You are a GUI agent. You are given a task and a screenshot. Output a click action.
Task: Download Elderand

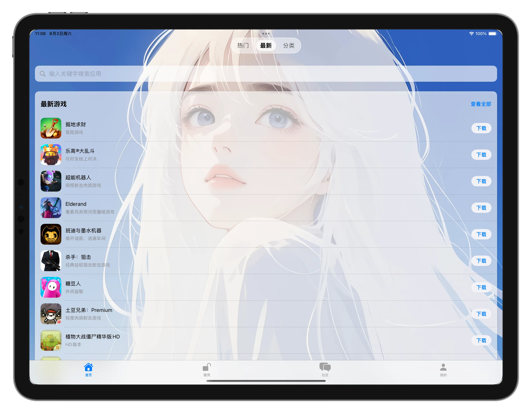pyautogui.click(x=481, y=208)
